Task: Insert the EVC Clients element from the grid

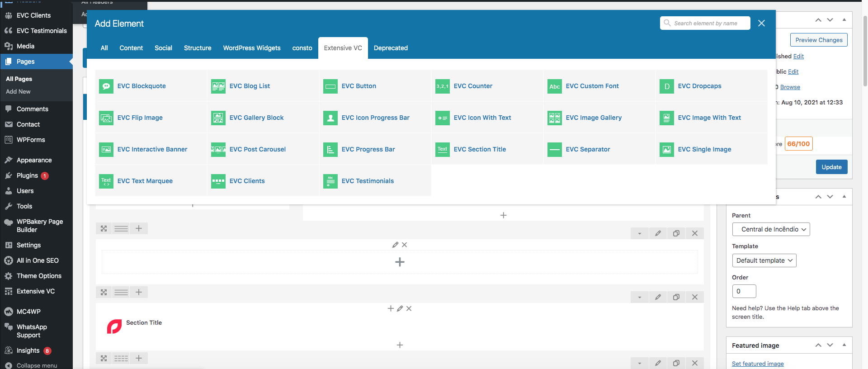Action: 263,181
